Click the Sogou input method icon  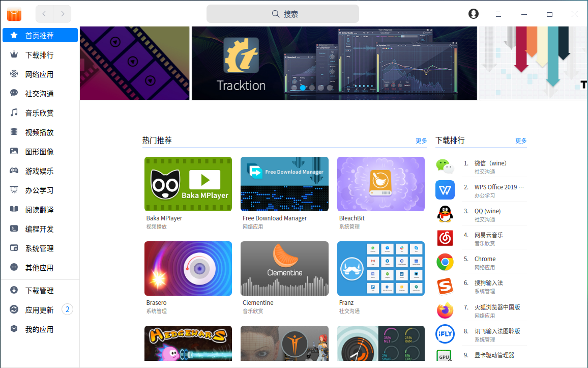pos(445,286)
